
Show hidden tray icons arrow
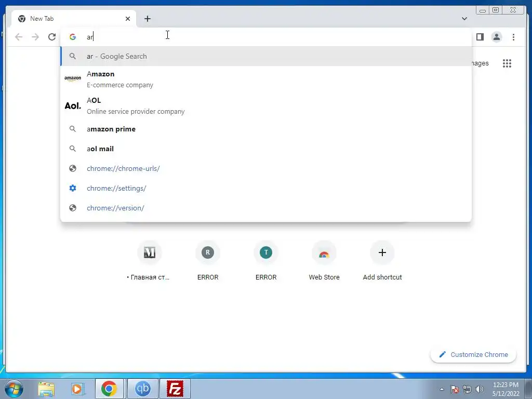point(442,389)
